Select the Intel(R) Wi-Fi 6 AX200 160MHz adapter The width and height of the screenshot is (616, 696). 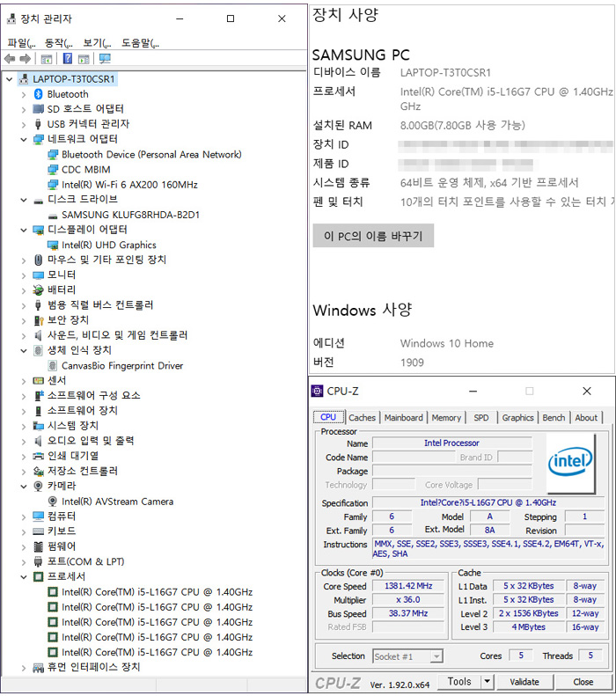129,185
